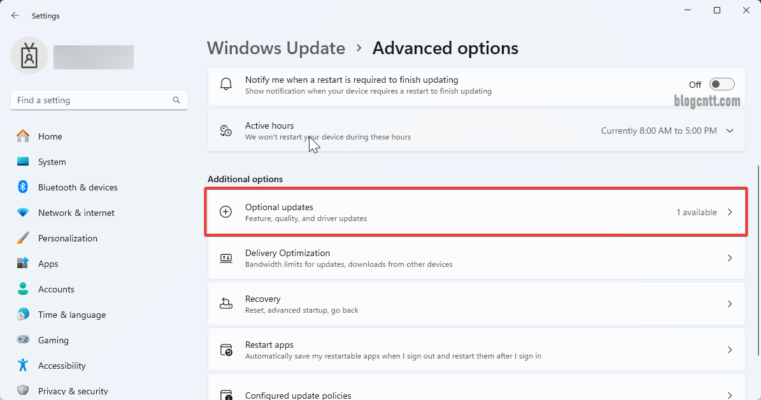Expand the Active hours dropdown
The image size is (761, 400).
pos(730,131)
